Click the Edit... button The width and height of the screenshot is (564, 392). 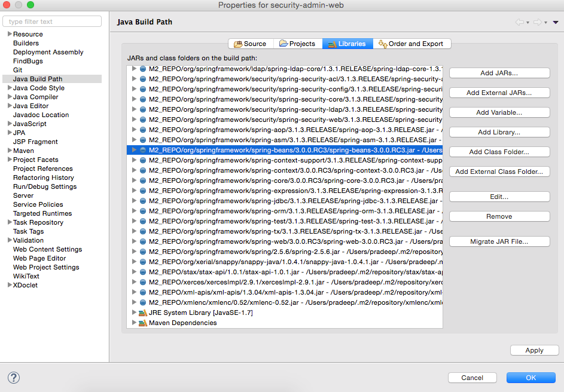(x=499, y=197)
